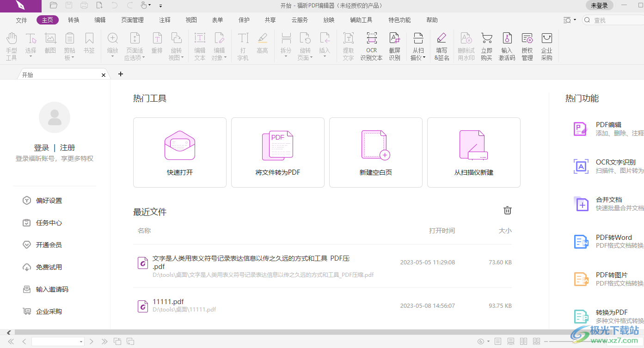Open 输入激活码 activation key tool
This screenshot has height=348, width=644.
pyautogui.click(x=507, y=46)
